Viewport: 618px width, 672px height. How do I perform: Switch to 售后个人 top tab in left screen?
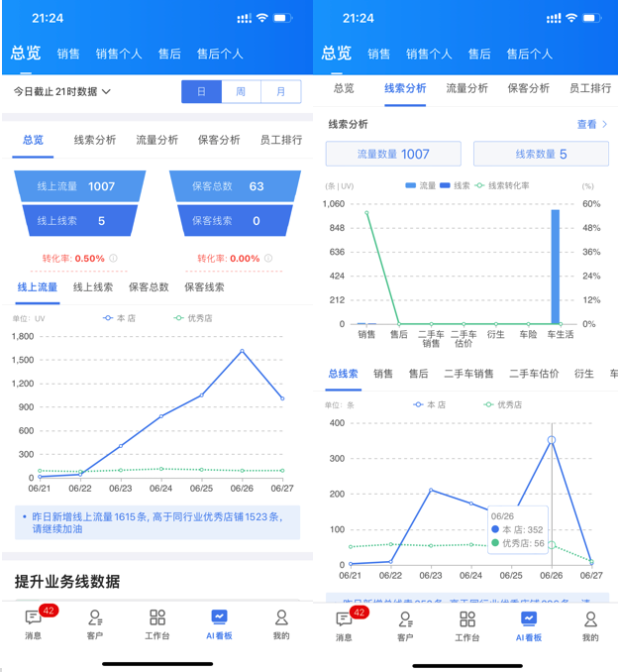point(220,54)
